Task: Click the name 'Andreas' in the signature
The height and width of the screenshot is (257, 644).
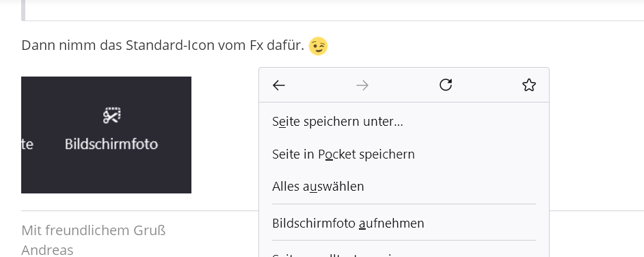Action: [x=47, y=250]
